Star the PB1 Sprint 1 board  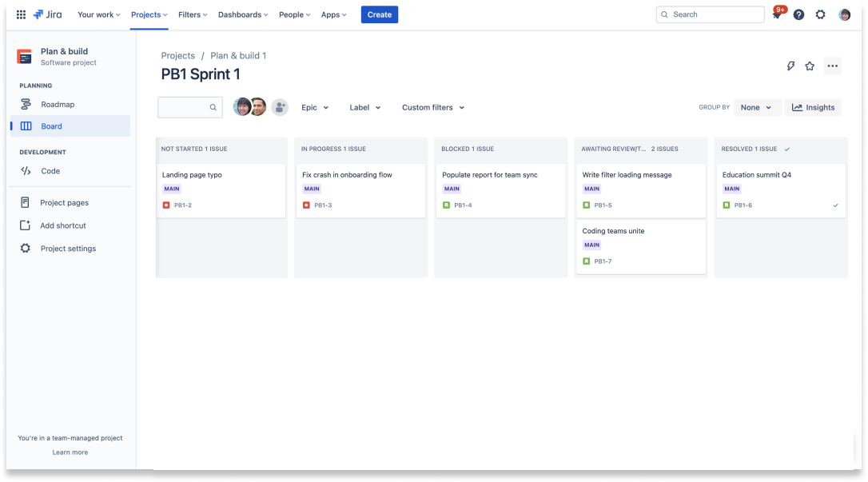810,66
